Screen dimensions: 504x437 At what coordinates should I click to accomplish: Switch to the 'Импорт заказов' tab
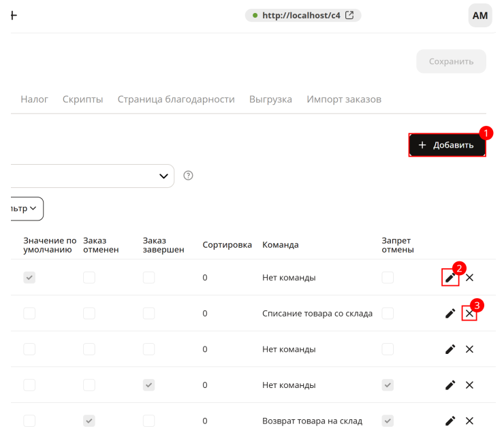(x=344, y=99)
